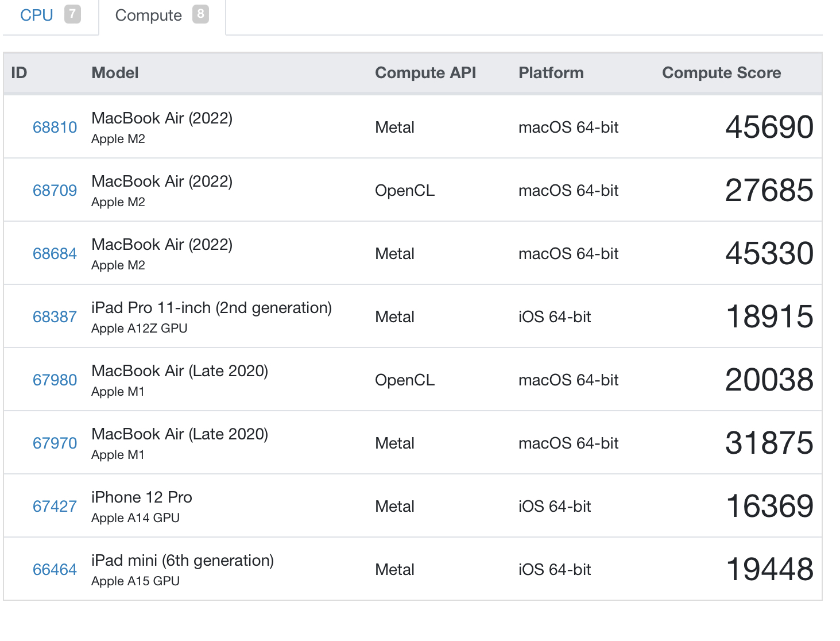Open result ID 68709
The width and height of the screenshot is (840, 641).
55,190
